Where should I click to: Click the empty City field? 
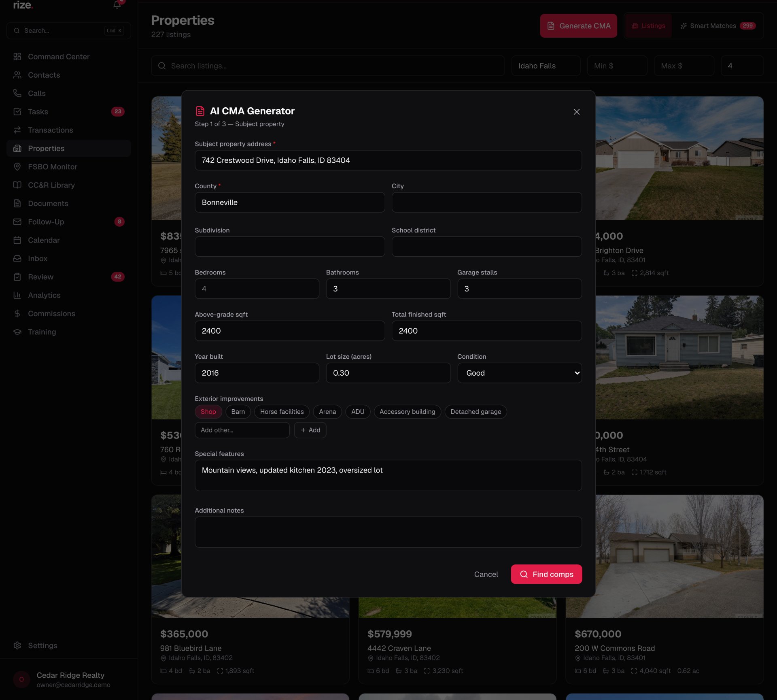tap(487, 202)
